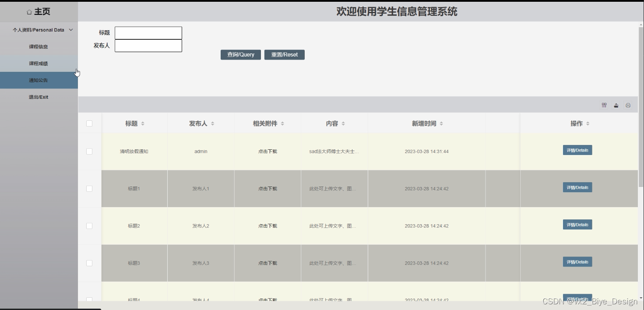Click 退出/Exit in the sidebar
Viewport: 644px width, 310px height.
click(39, 97)
